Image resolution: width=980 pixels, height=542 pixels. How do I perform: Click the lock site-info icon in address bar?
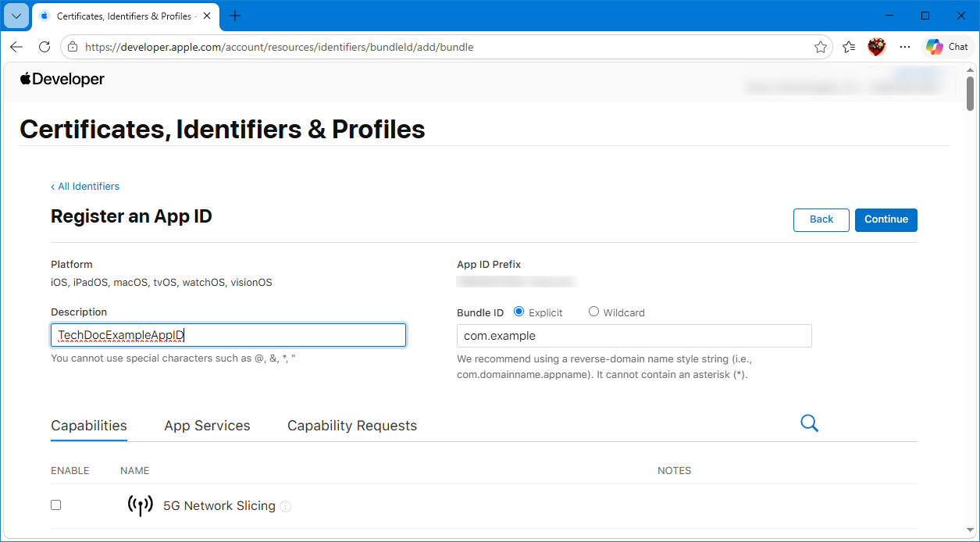pos(73,47)
